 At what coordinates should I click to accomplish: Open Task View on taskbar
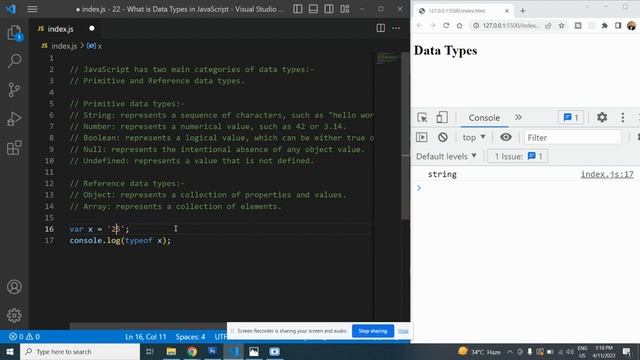point(150,351)
